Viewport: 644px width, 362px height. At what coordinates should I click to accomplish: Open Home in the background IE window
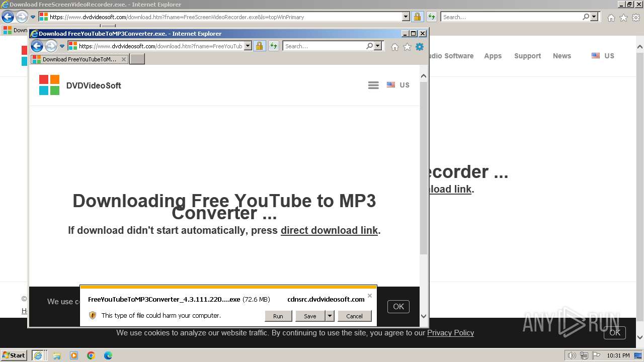click(x=611, y=18)
